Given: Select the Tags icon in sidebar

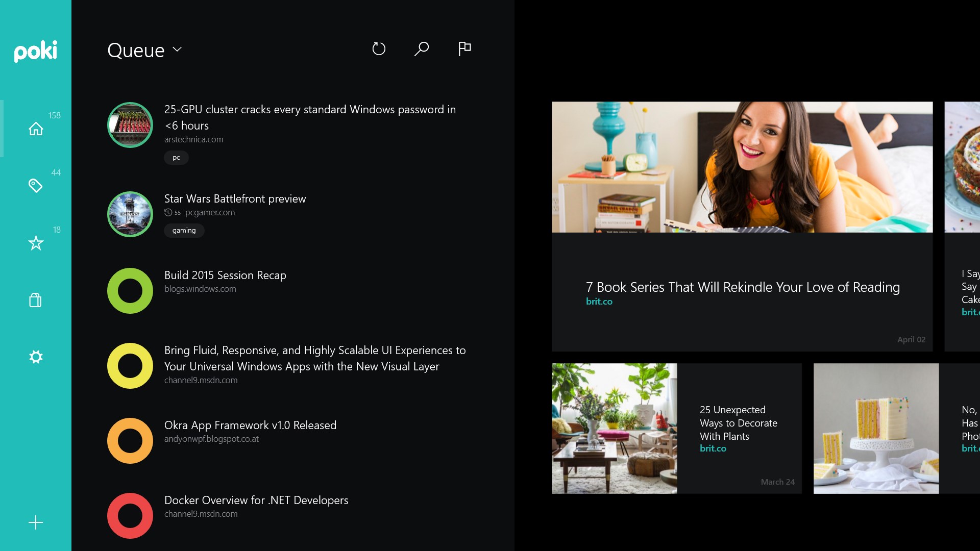Looking at the screenshot, I should pyautogui.click(x=36, y=186).
